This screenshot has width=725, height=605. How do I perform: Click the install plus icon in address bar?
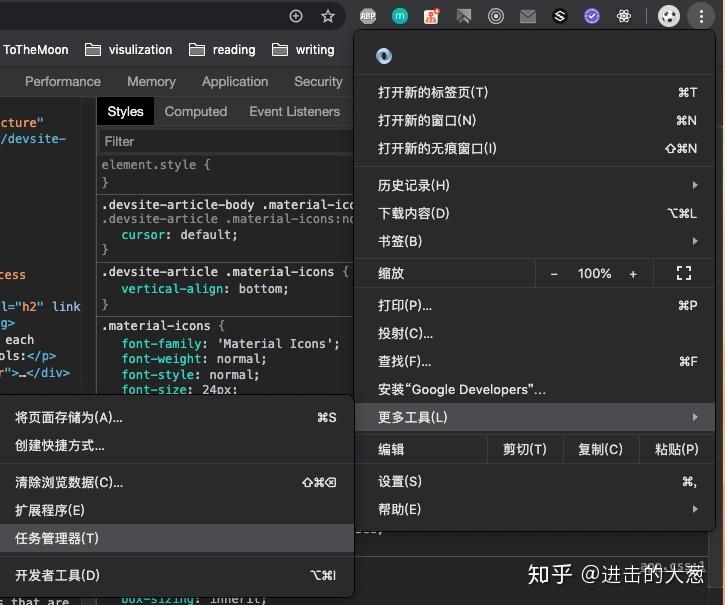point(296,16)
